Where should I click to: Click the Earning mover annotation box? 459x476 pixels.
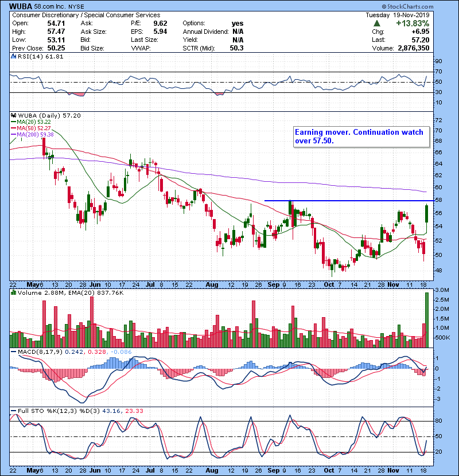[x=361, y=137]
